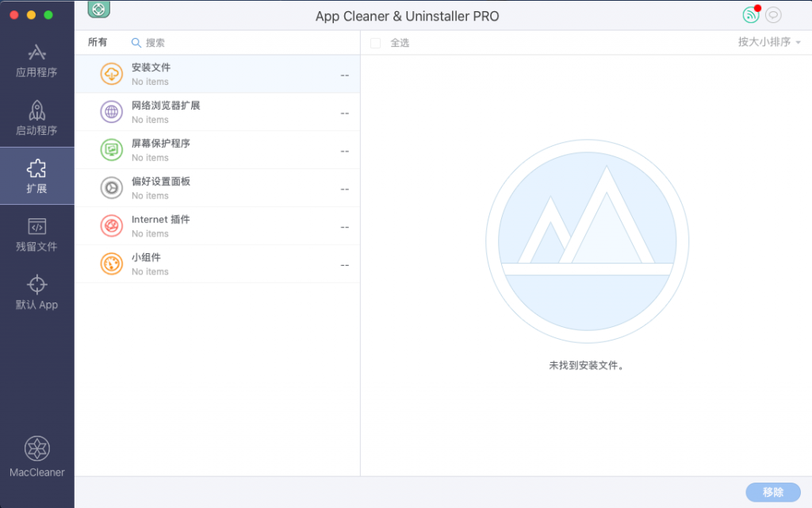Click the 全选 label text
This screenshot has height=508, width=812.
click(400, 43)
